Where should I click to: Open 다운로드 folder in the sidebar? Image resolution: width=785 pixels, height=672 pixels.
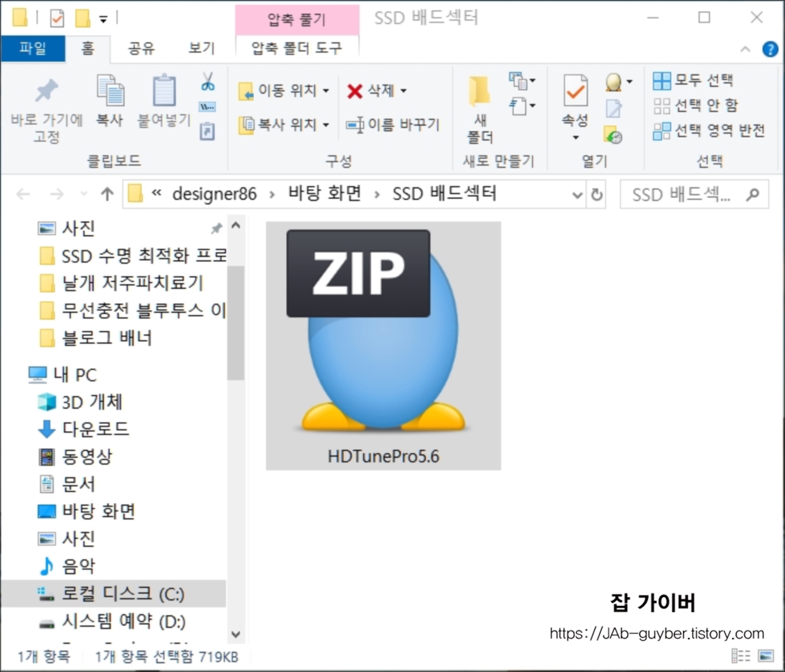point(83,429)
